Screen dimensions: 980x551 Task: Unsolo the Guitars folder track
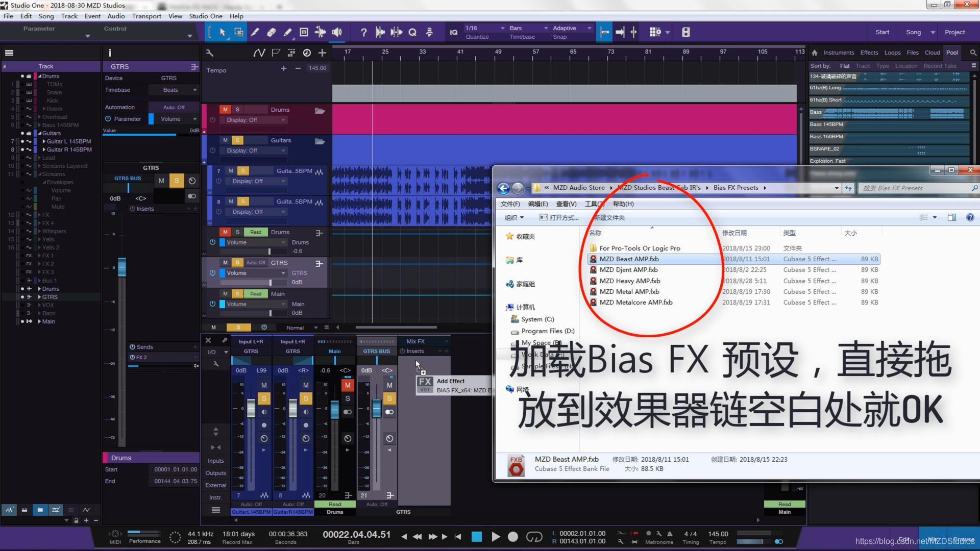[x=237, y=140]
